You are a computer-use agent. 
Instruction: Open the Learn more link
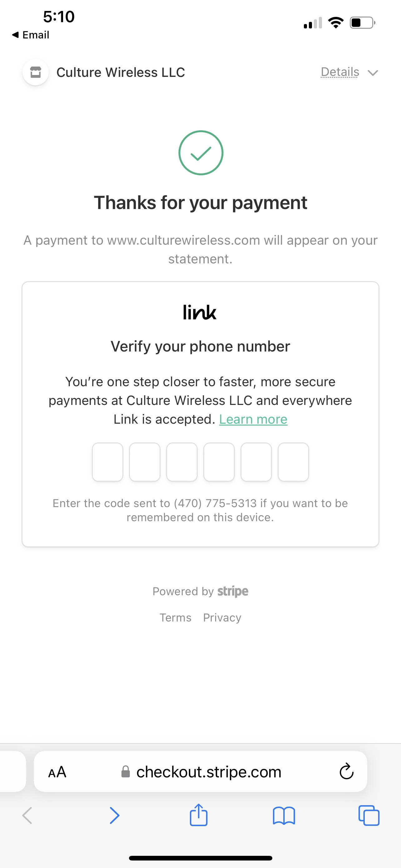pos(253,419)
